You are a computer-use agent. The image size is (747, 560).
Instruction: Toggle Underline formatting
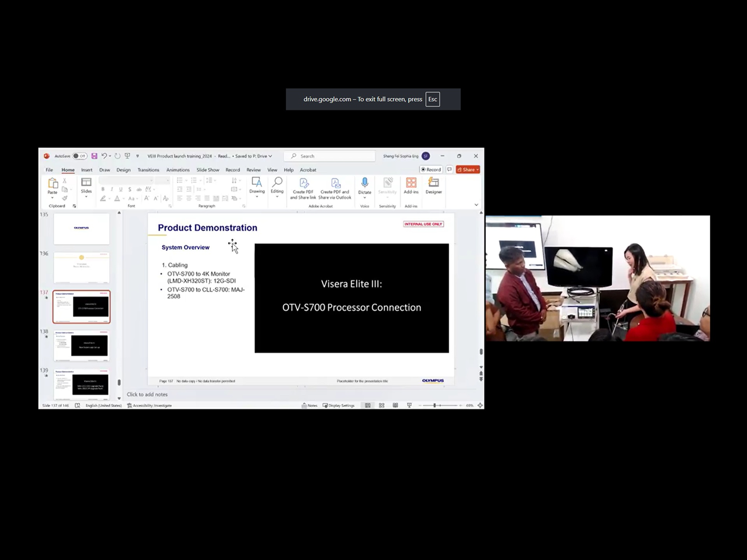(x=120, y=189)
